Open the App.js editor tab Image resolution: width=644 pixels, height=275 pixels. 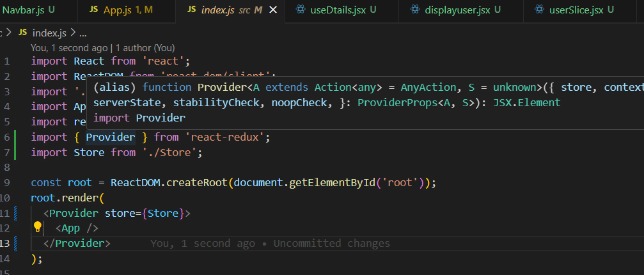tap(127, 10)
